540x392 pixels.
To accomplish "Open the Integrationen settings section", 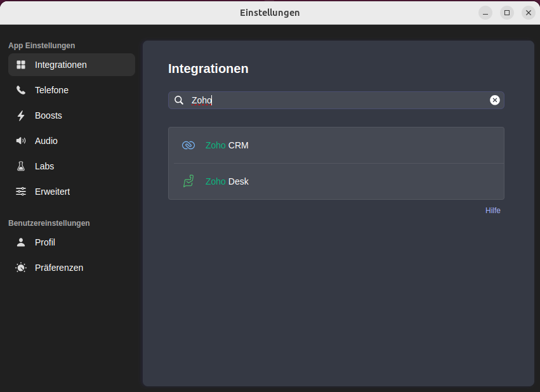I will [x=72, y=65].
